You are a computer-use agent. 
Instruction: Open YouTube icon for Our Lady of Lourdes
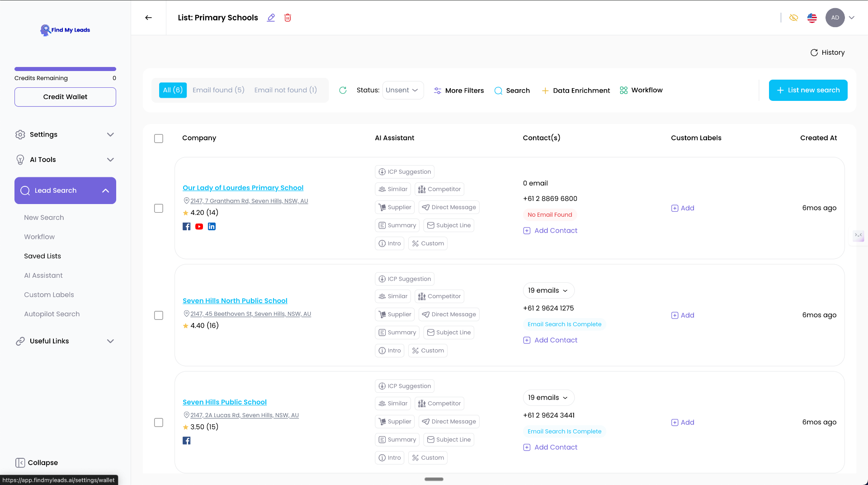[199, 227]
